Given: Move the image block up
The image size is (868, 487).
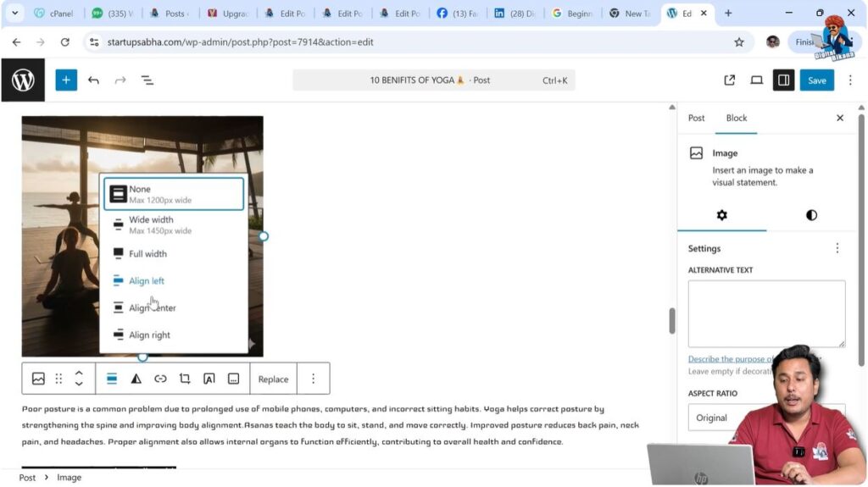Looking at the screenshot, I should click(x=79, y=373).
